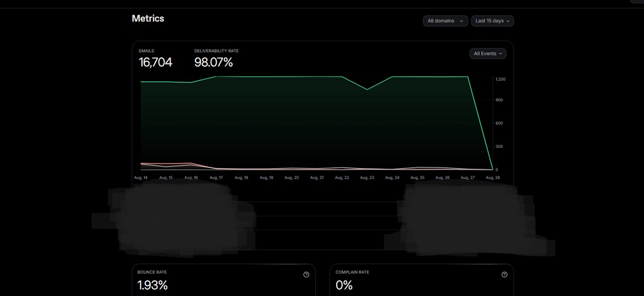Viewport: 644px width, 296px height.
Task: Click the 98.07% deliverability value
Action: pos(213,62)
